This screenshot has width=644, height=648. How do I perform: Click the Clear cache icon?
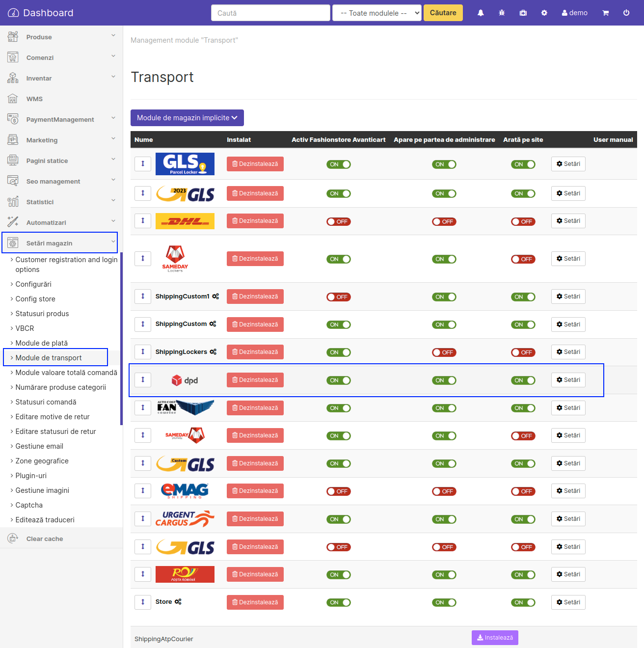pyautogui.click(x=13, y=539)
